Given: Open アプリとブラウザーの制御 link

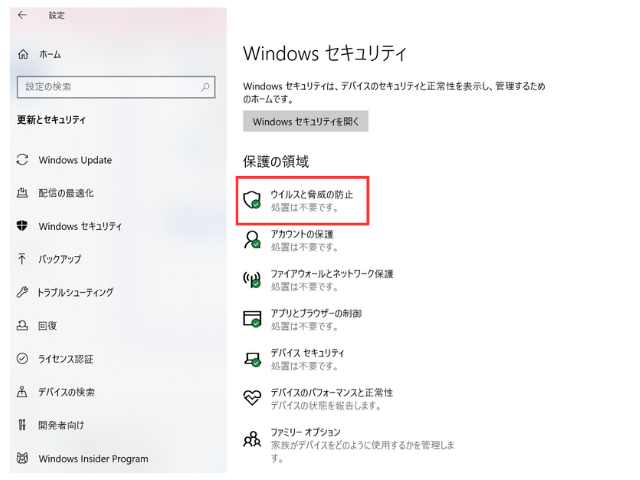Looking at the screenshot, I should (316, 313).
